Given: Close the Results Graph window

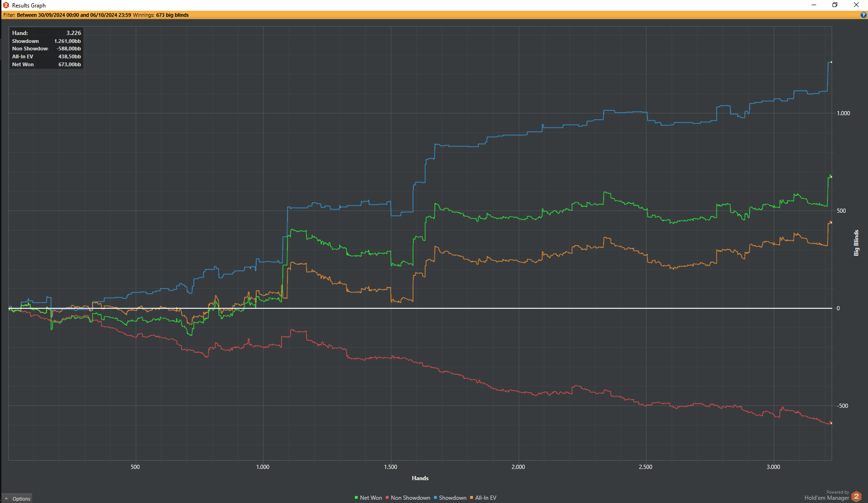Looking at the screenshot, I should (x=856, y=5).
